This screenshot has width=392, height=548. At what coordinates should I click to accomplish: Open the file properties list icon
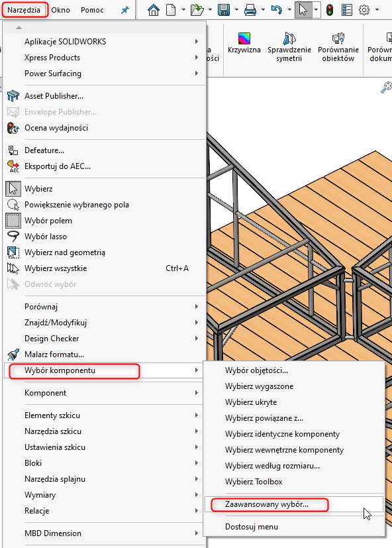pos(346,10)
